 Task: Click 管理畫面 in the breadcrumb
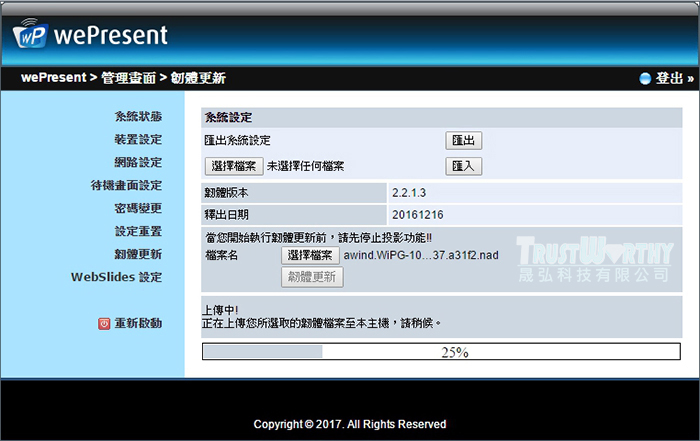pos(129,78)
